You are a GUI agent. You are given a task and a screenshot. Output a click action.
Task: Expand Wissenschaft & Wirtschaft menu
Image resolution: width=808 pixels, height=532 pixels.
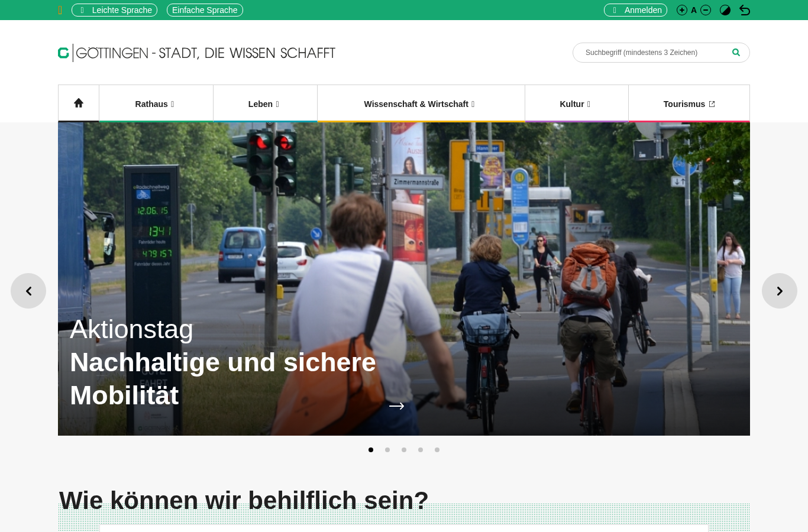421,103
